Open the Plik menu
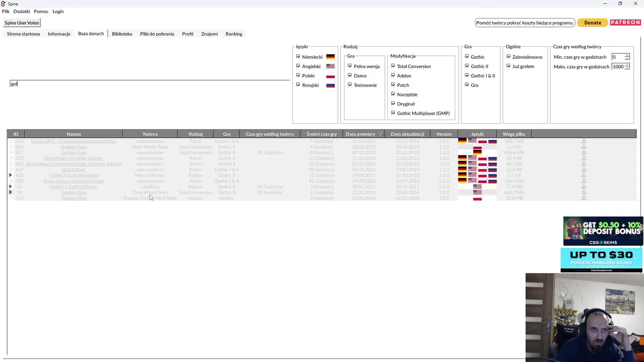Viewport: 644px width, 362px height. coord(6,11)
